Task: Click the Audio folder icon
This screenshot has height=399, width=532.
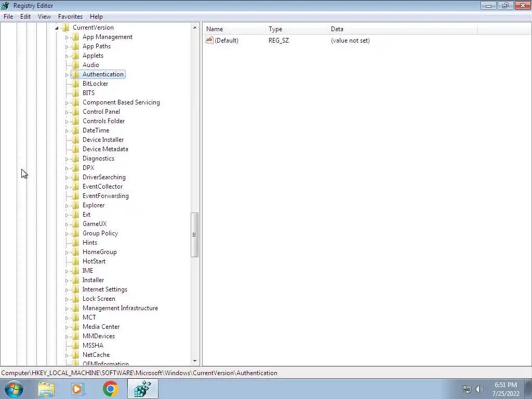Action: 76,65
